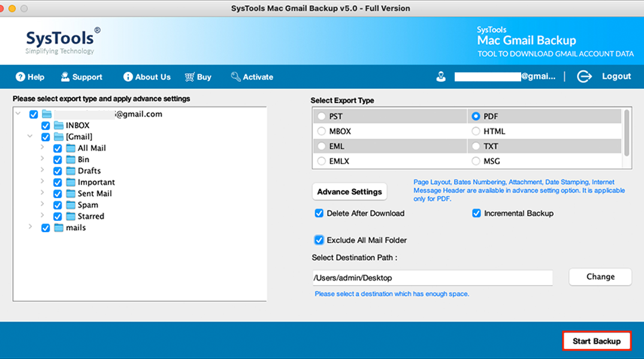The height and width of the screenshot is (359, 644).
Task: Click the SysTools logo
Action: point(63,41)
